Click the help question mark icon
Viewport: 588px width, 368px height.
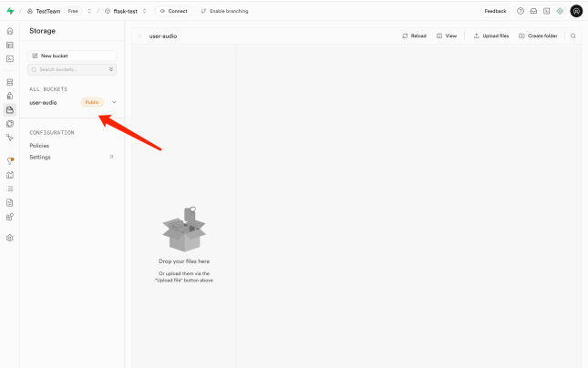pos(521,11)
